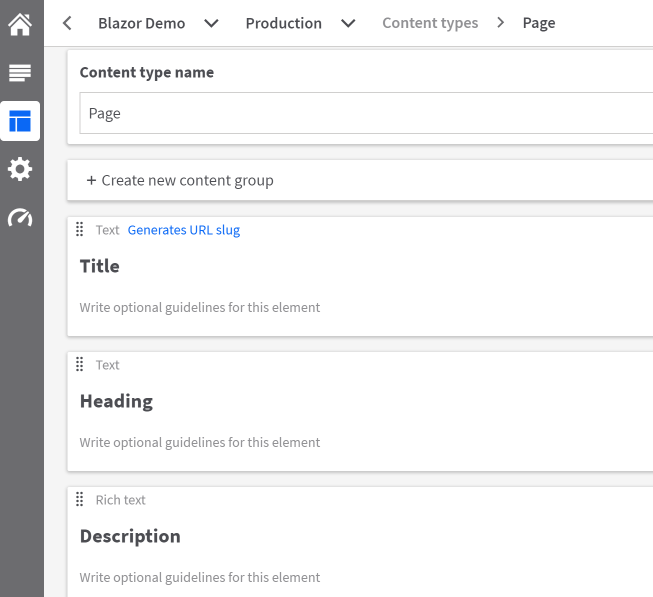Screen dimensions: 653x597
Task: Grab the Heading element drag handle
Action: pyautogui.click(x=80, y=364)
